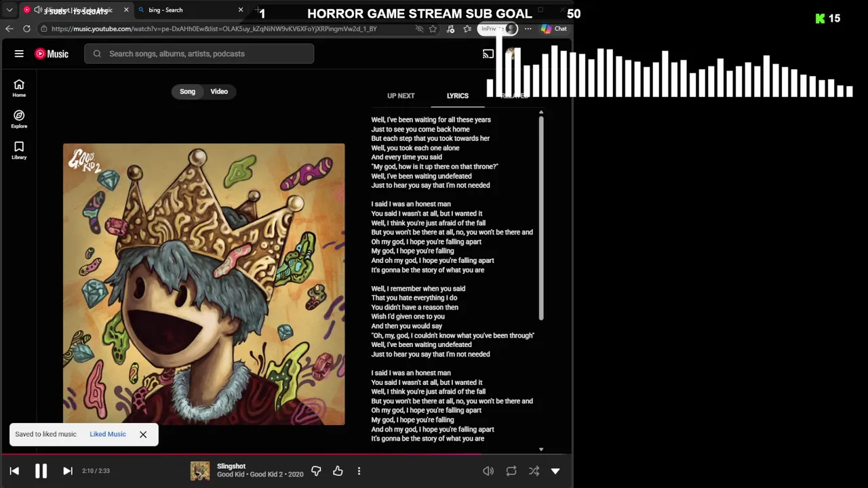The width and height of the screenshot is (868, 488).
Task: Dismiss the Saved to liked music toast
Action: pos(143,434)
